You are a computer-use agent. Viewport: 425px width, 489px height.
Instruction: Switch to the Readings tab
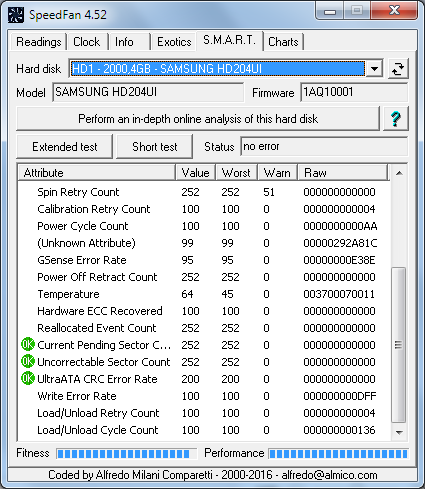tap(39, 42)
